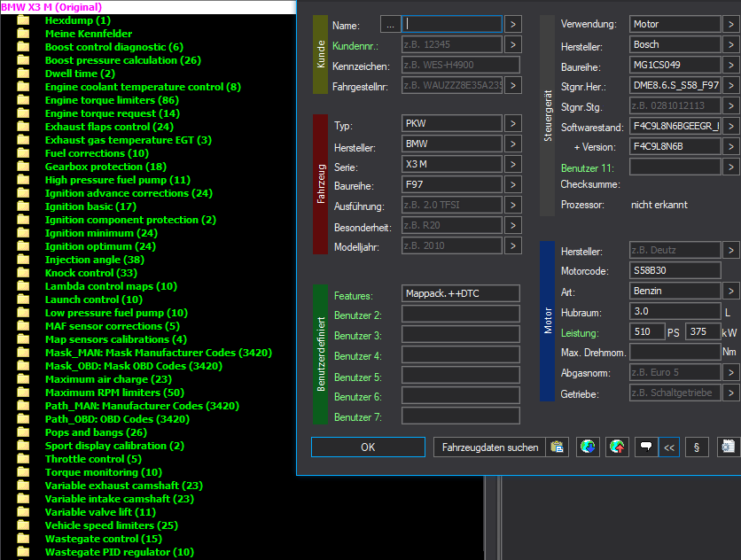Expand the Serie X3 M selection arrow
Screen dimensions: 741x560
point(514,165)
